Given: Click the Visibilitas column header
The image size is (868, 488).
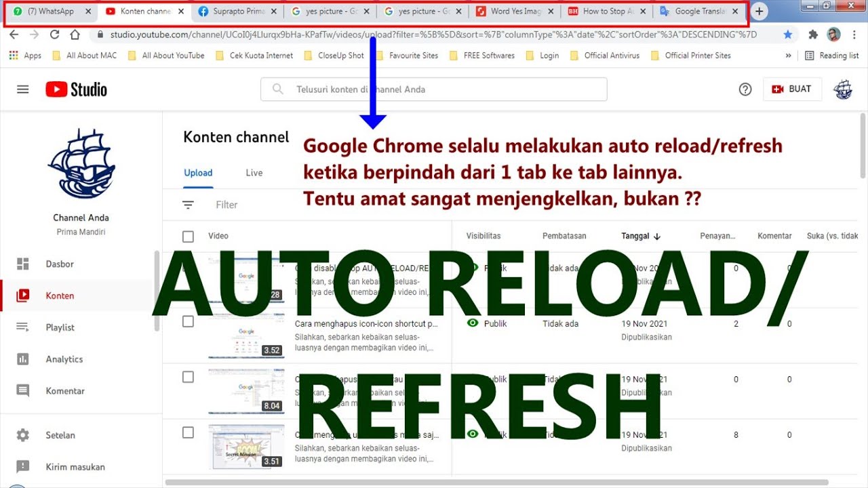Looking at the screenshot, I should click(x=484, y=236).
